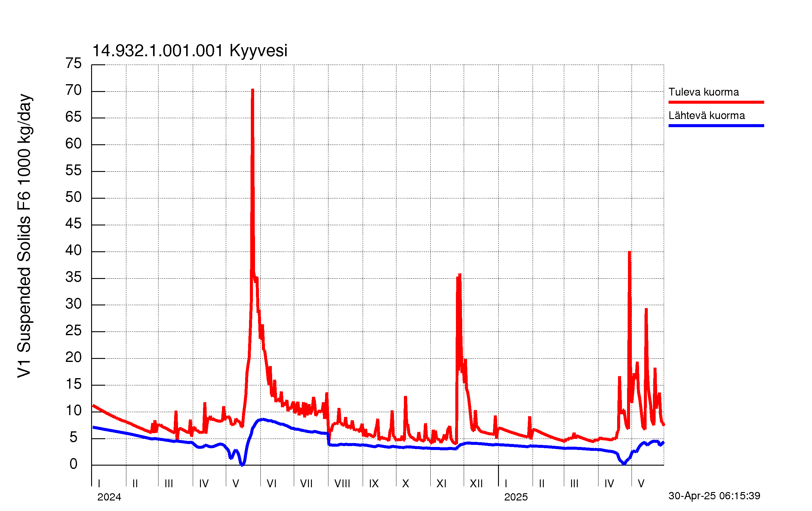Click the y-axis tick value 5

click(x=73, y=438)
